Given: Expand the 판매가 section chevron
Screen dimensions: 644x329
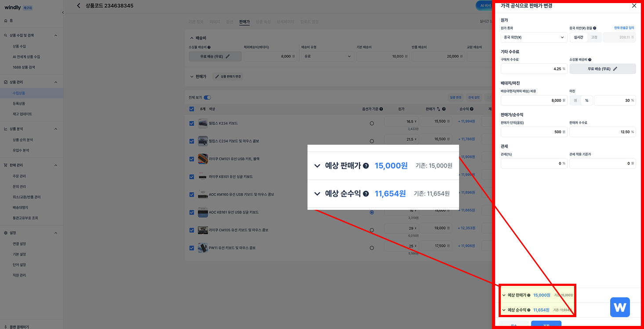Looking at the screenshot, I should pyautogui.click(x=192, y=77).
